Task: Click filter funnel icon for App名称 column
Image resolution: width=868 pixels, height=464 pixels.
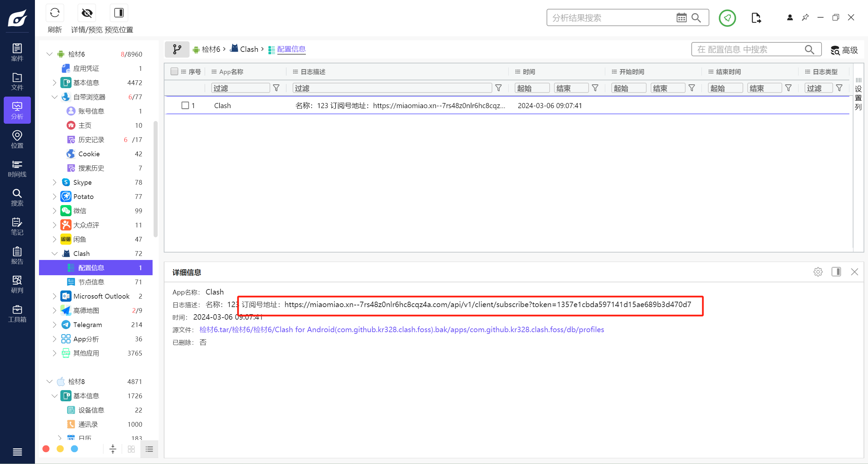Action: coord(276,88)
